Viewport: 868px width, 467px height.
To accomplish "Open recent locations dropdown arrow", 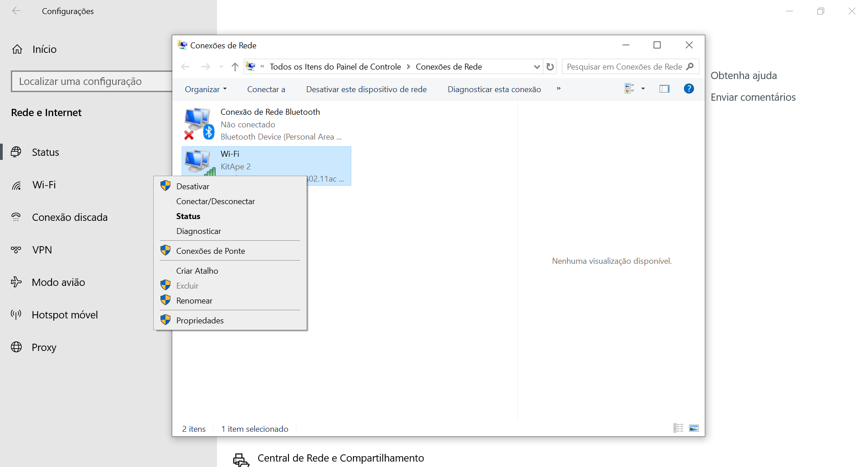I will [x=221, y=67].
